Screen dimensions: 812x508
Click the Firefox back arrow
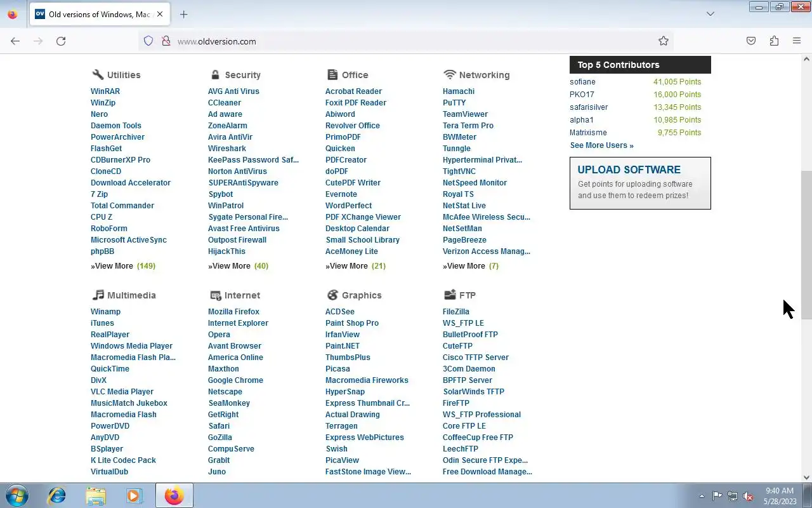point(15,41)
